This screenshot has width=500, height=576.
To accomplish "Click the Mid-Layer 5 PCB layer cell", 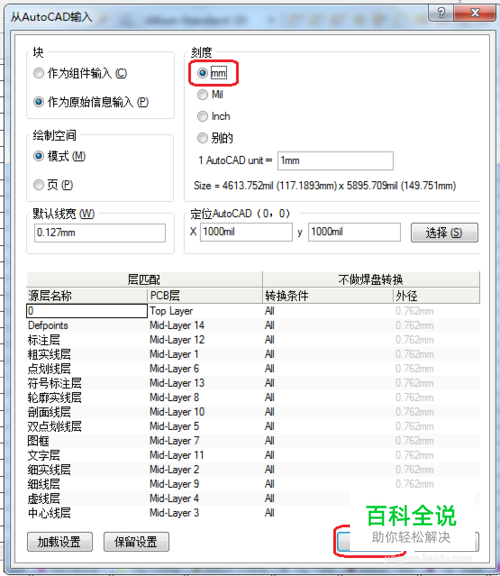I will [205, 426].
